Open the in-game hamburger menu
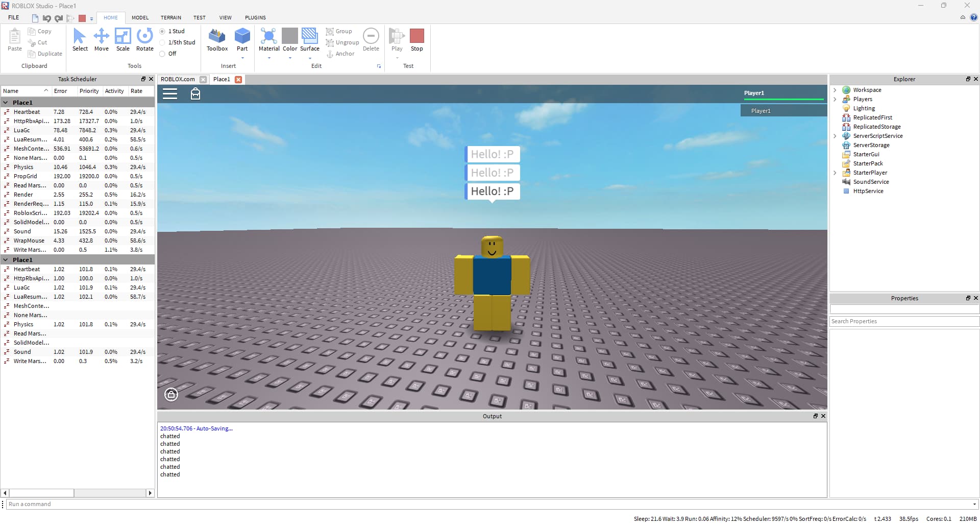The height and width of the screenshot is (527, 980). click(x=170, y=93)
